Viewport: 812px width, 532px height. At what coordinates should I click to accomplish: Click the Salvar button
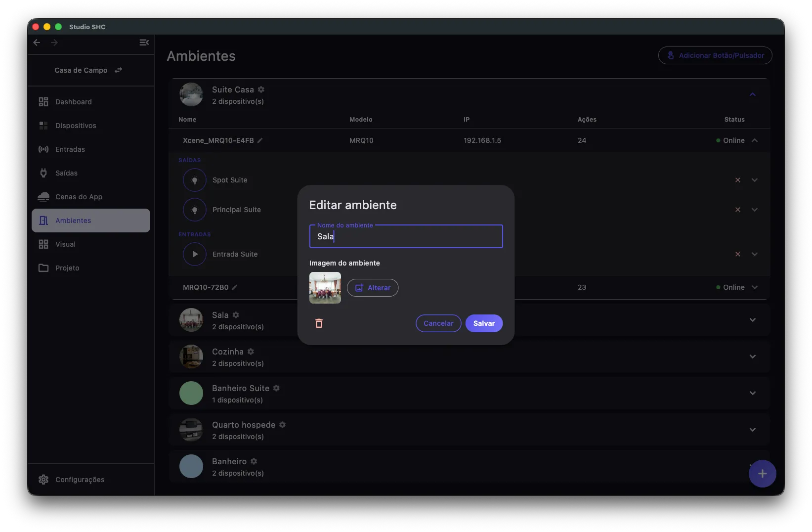tap(484, 323)
